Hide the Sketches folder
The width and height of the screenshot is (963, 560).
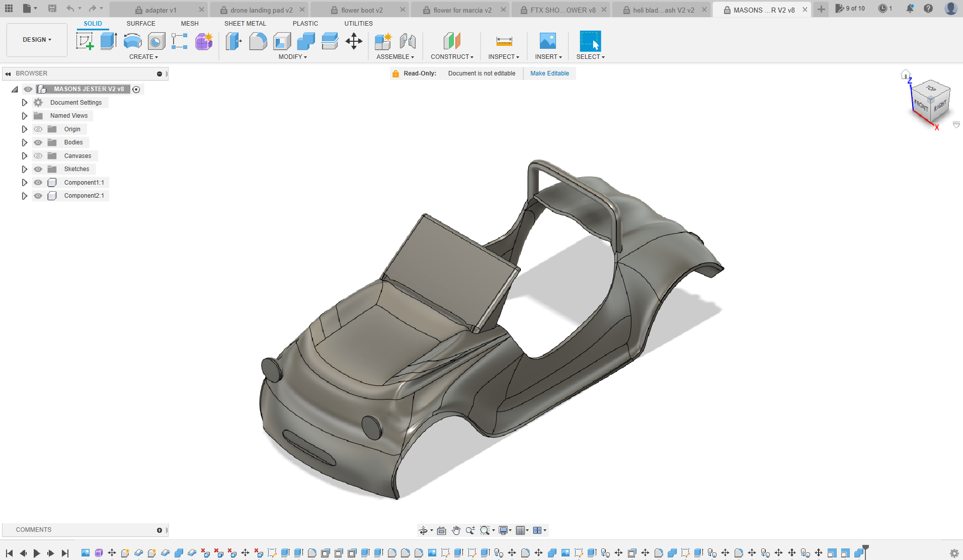click(38, 169)
